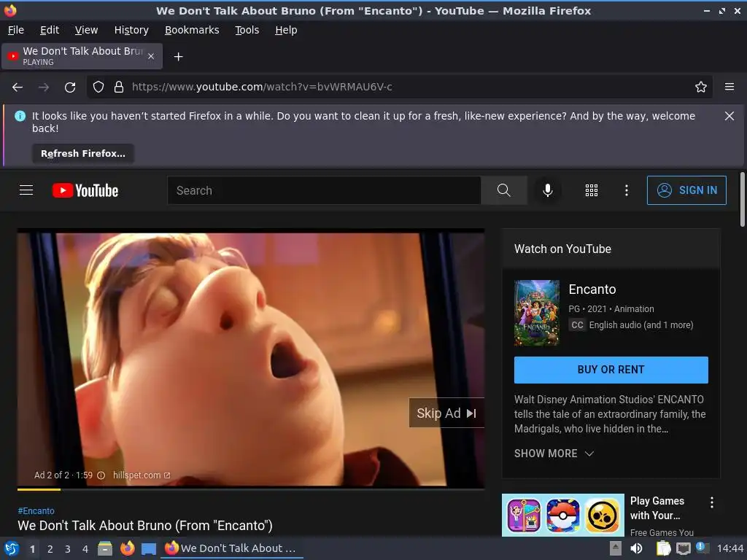The width and height of the screenshot is (747, 560).
Task: Open Play Games ad options menu
Action: (x=712, y=502)
